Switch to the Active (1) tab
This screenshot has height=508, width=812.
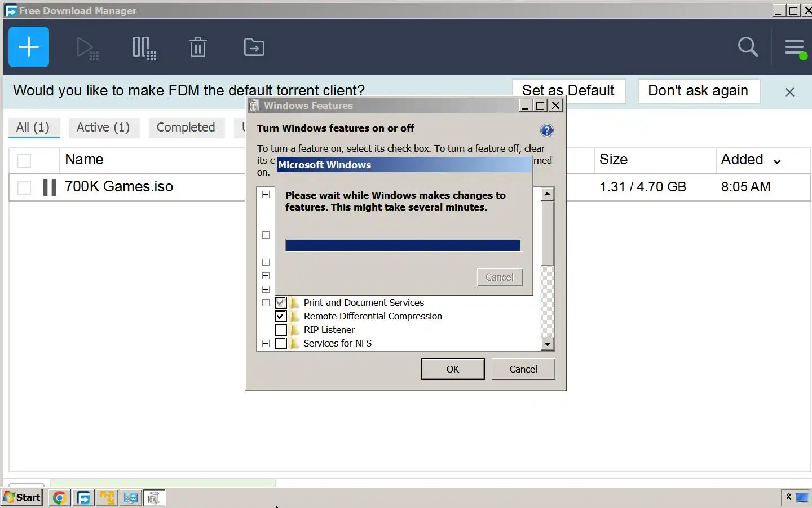pyautogui.click(x=103, y=128)
